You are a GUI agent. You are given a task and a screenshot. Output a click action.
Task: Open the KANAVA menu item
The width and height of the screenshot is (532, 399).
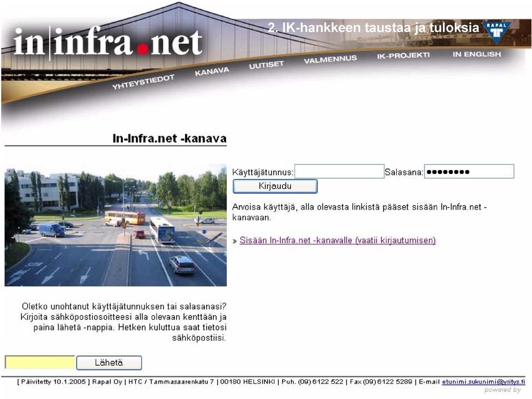212,71
